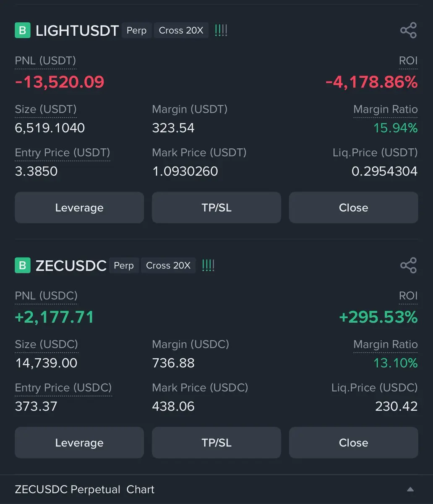Tap the green B badge beside ZECUSDC
Viewport: 433px width, 504px height.
tap(23, 265)
